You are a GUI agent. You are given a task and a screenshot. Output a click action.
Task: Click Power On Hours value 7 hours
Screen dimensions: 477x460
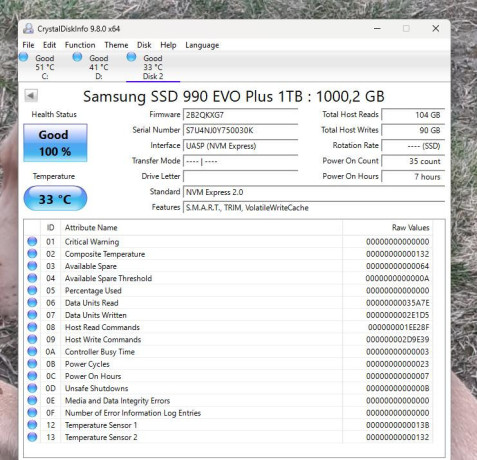tap(413, 177)
